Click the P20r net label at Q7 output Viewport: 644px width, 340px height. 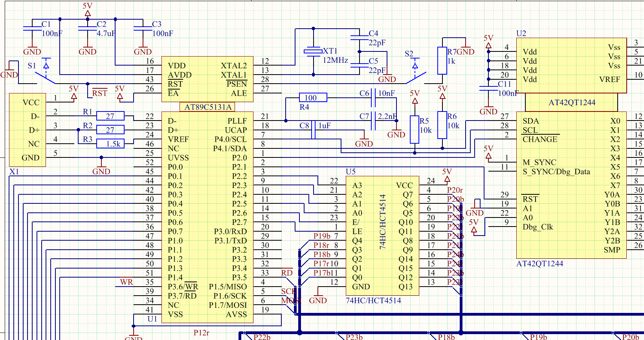click(x=455, y=190)
